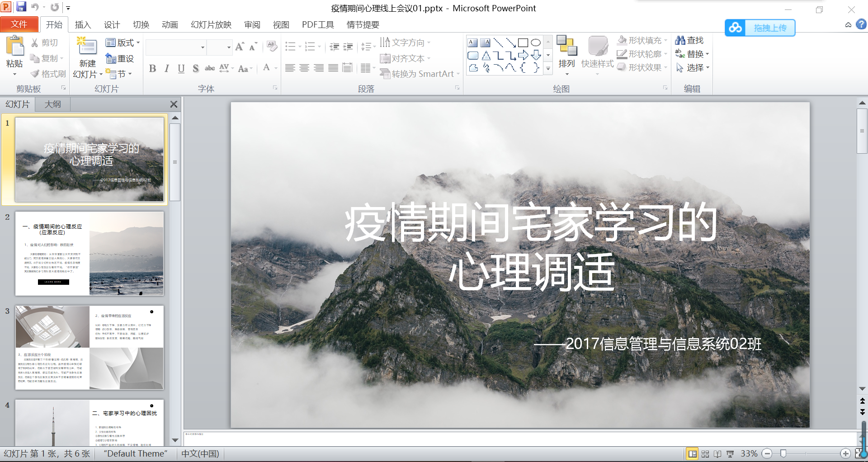Start the Slide Show view icon
The height and width of the screenshot is (462, 868).
730,454
